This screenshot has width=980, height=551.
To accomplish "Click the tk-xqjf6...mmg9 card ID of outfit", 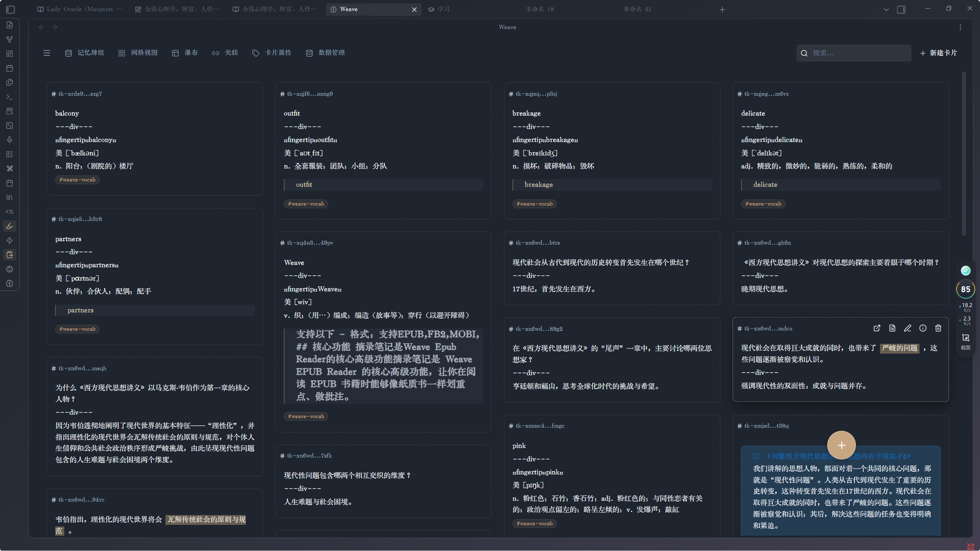I will (x=310, y=94).
